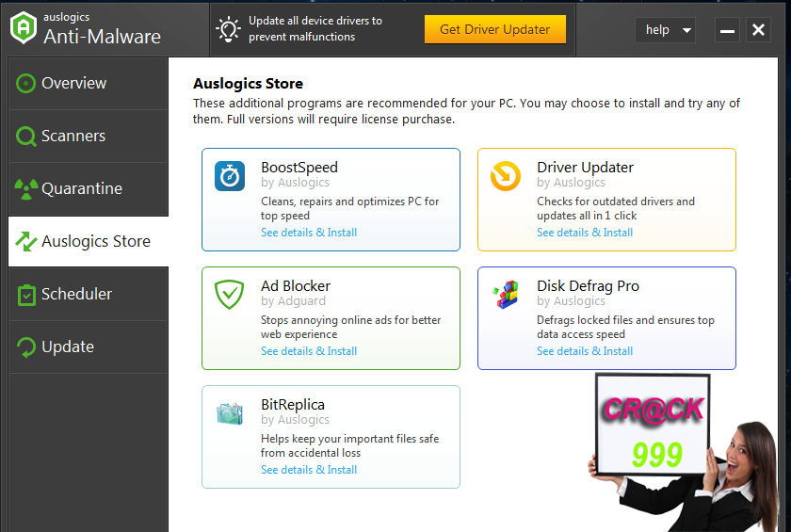Open the Quarantine section
This screenshot has height=532, width=791.
click(x=89, y=189)
